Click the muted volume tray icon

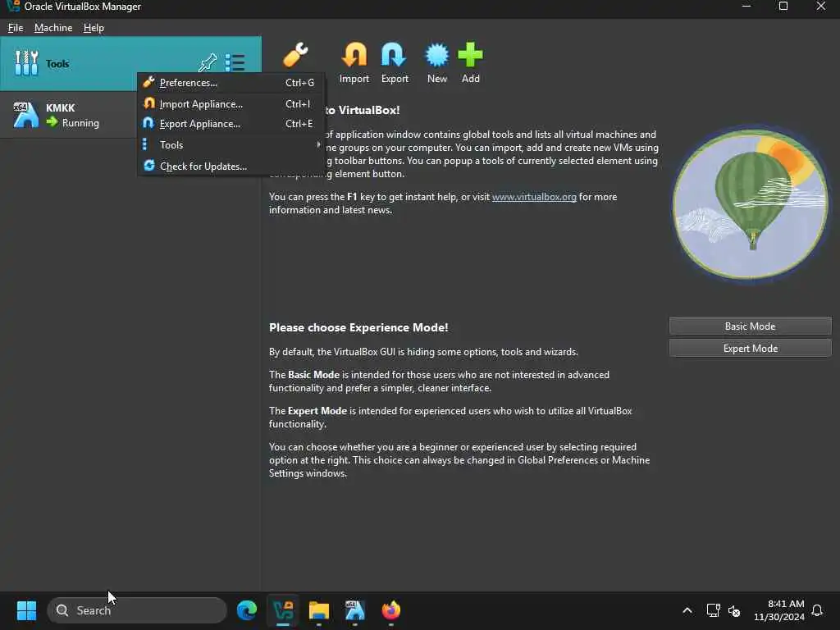pyautogui.click(x=734, y=610)
